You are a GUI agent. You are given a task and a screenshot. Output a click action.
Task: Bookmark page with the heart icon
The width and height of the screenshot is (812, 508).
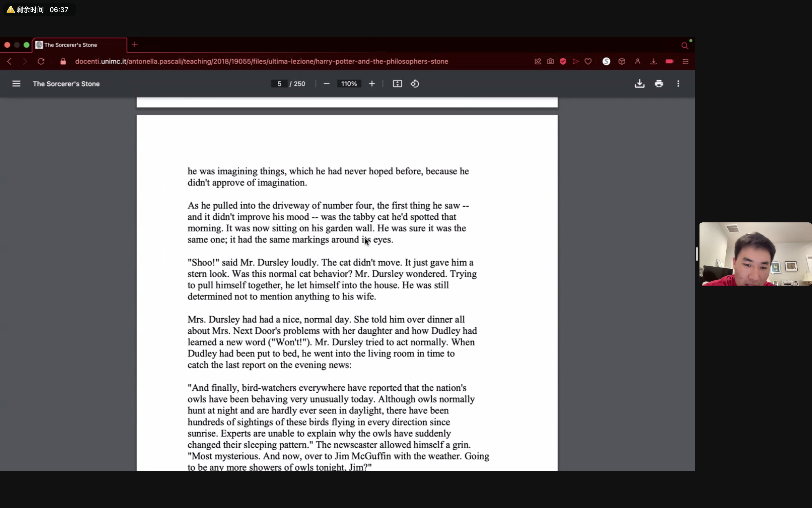point(588,62)
